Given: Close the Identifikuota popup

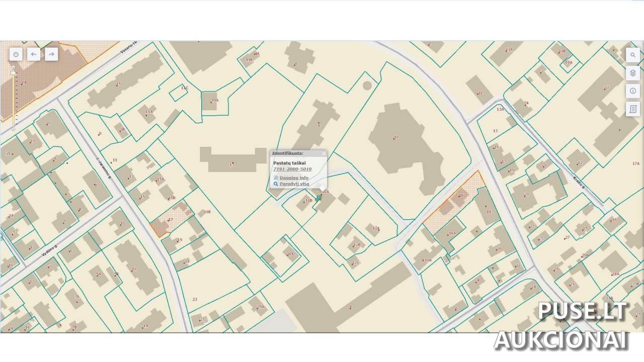Looking at the screenshot, I should 323,153.
